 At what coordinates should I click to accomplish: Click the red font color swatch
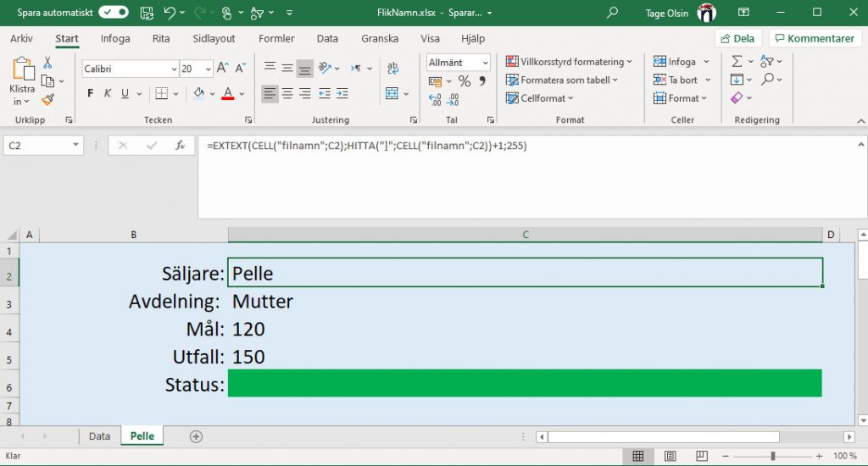[x=227, y=94]
